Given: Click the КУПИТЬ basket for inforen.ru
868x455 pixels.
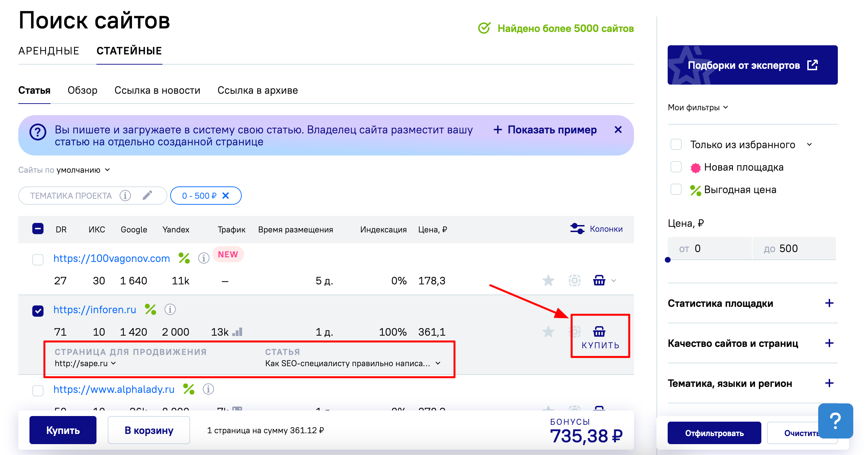Looking at the screenshot, I should point(600,337).
